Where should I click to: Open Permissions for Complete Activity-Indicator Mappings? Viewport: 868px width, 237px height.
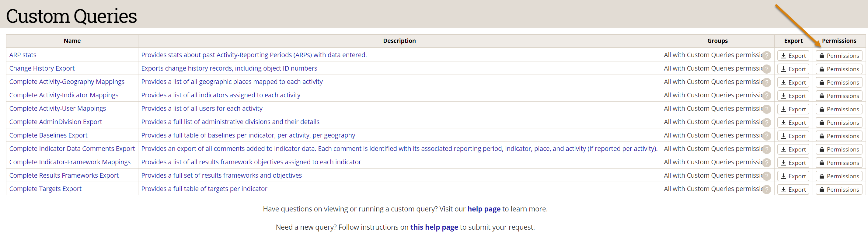(839, 96)
